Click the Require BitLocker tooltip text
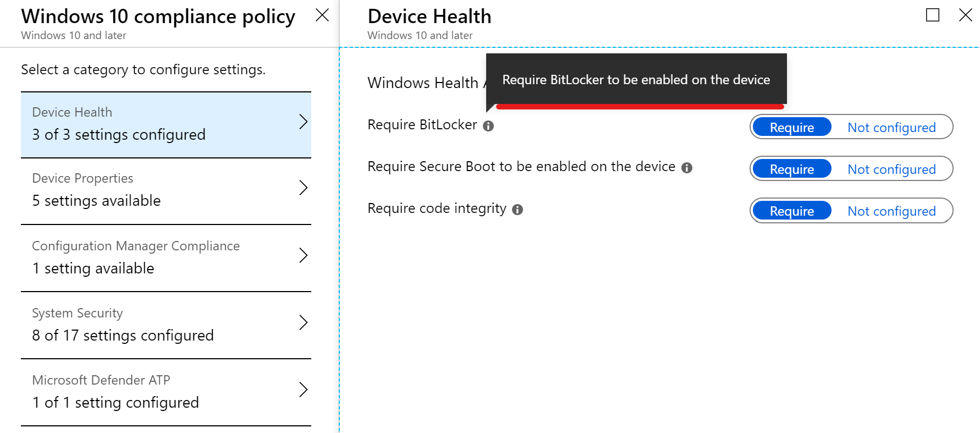This screenshot has width=980, height=433. tap(636, 80)
